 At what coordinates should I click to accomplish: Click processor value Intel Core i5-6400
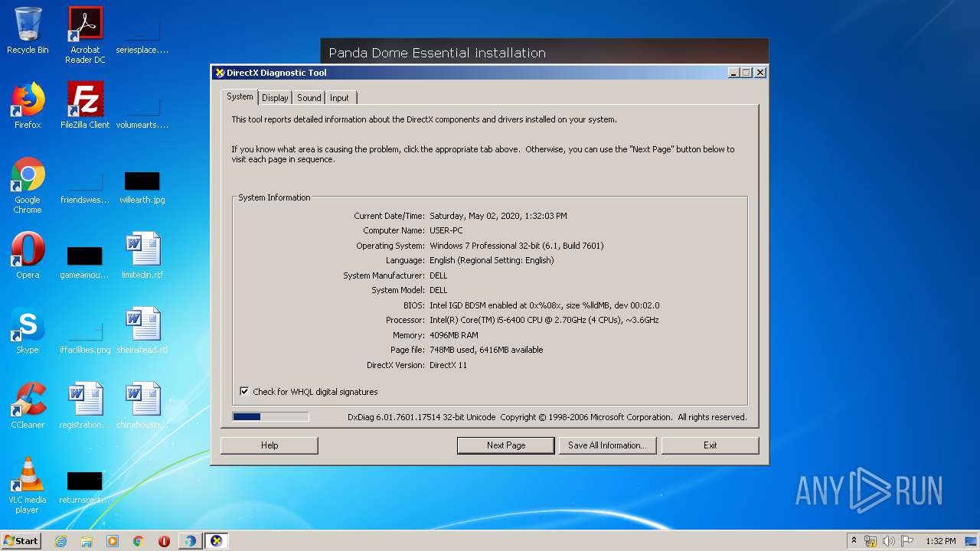coord(544,320)
